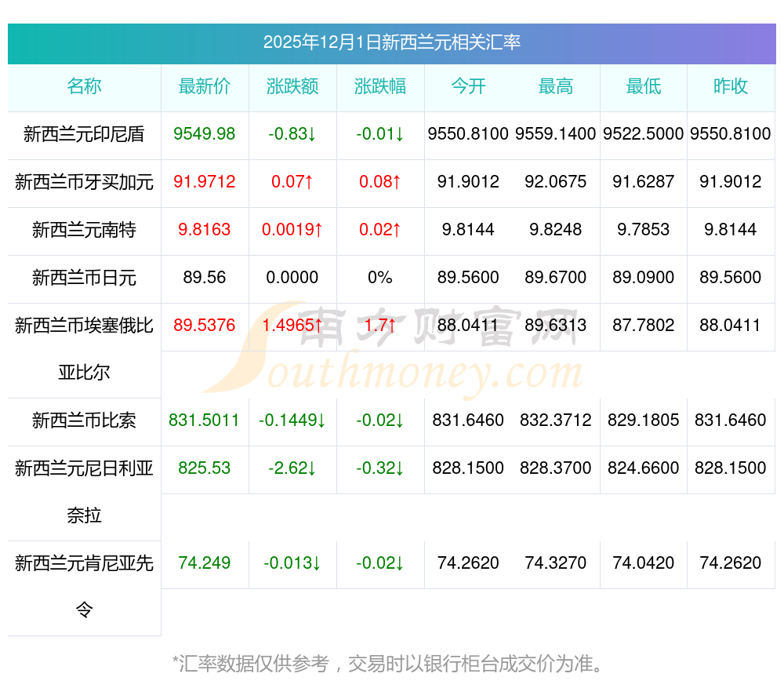
Task: Click the -0.83↓ change amount
Action: click(292, 134)
